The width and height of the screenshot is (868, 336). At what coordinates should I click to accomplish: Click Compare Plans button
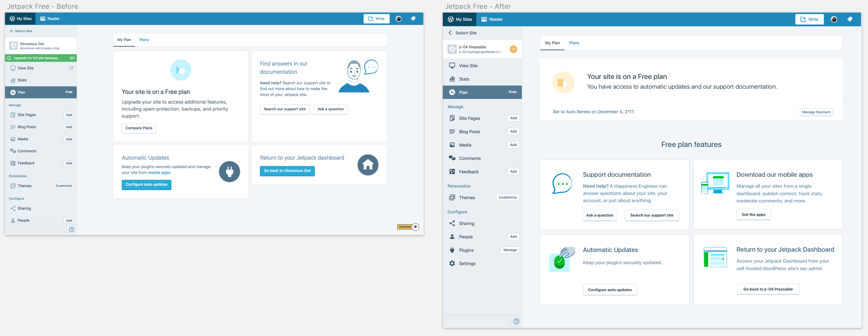[139, 128]
